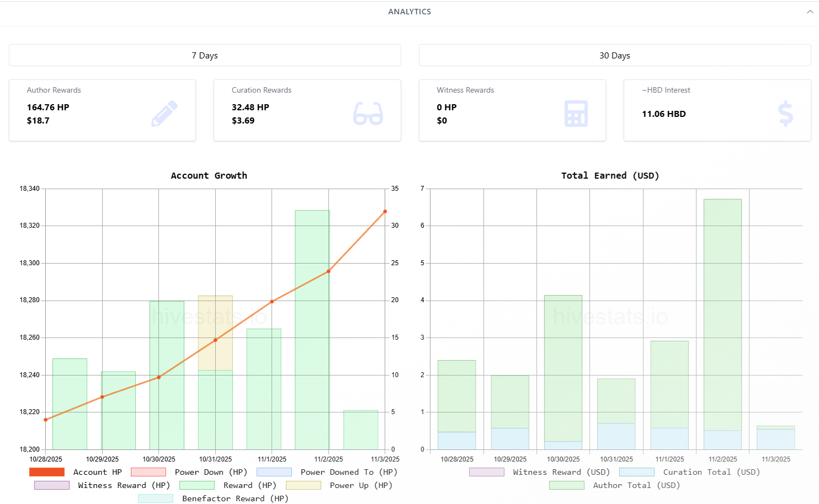Click the orange line point at 11/3/2025

click(385, 212)
